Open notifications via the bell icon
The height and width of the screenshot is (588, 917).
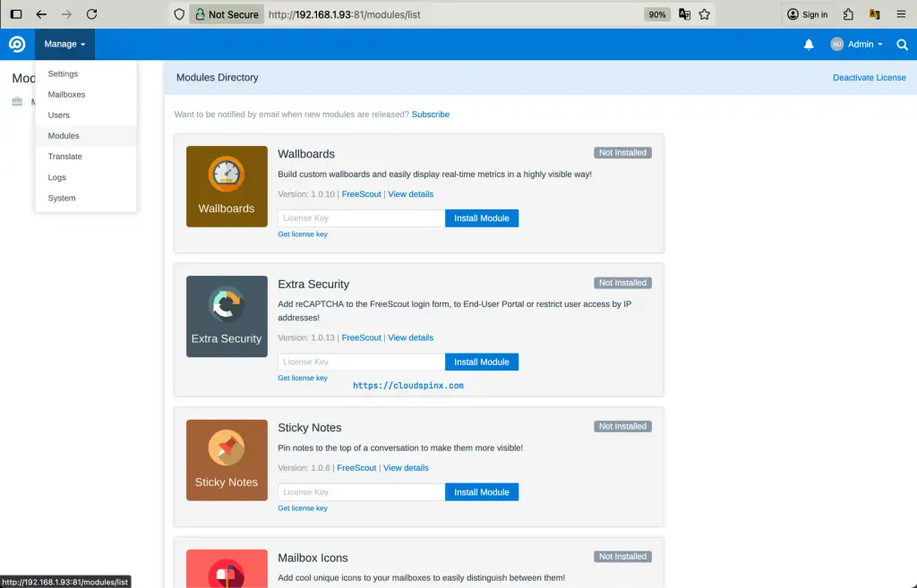click(809, 44)
